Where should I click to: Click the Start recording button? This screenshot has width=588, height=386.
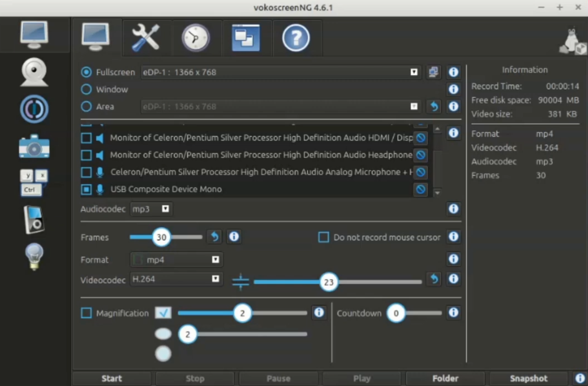111,379
